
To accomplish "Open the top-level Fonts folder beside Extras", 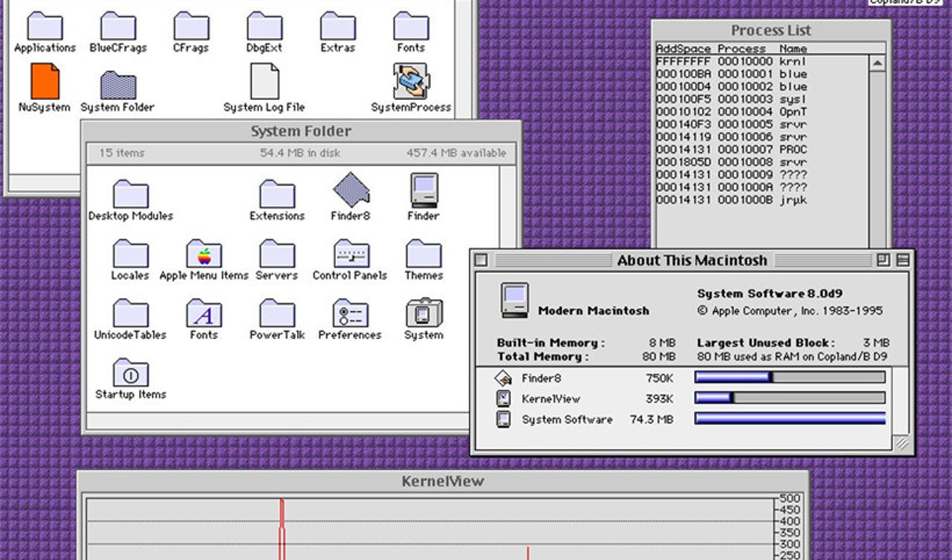I will [x=411, y=25].
